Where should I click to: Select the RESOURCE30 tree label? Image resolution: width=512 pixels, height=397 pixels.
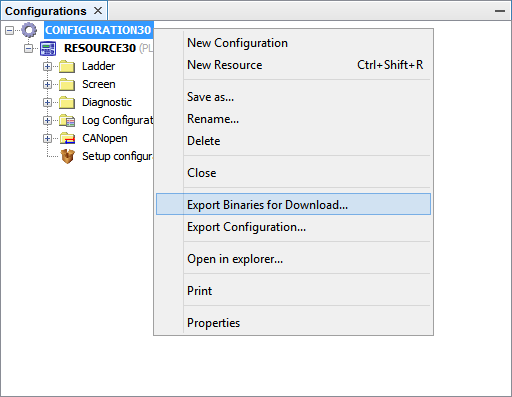point(100,48)
